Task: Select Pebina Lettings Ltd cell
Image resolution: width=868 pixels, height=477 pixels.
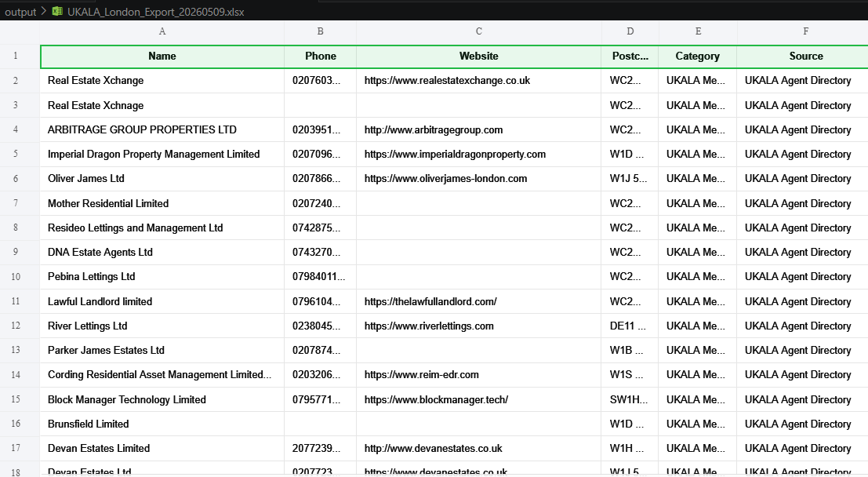Action: tap(162, 277)
